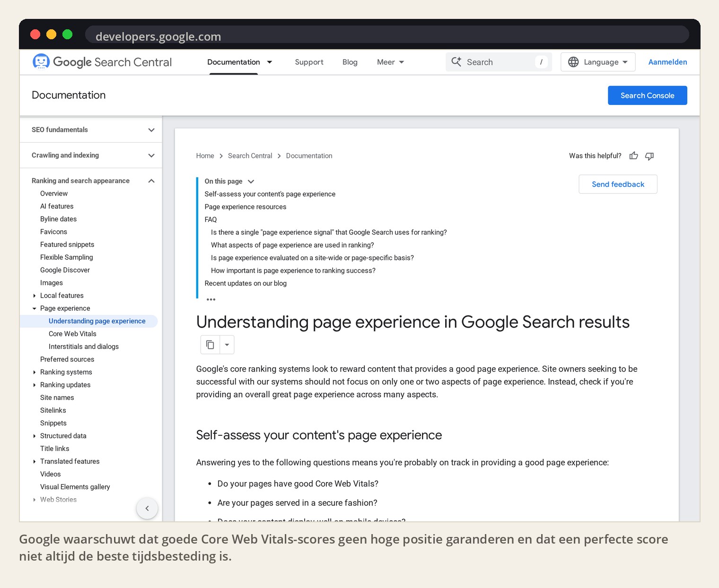This screenshot has height=588, width=719.
Task: Jump to Self-assess your content's page experience
Action: (x=270, y=194)
